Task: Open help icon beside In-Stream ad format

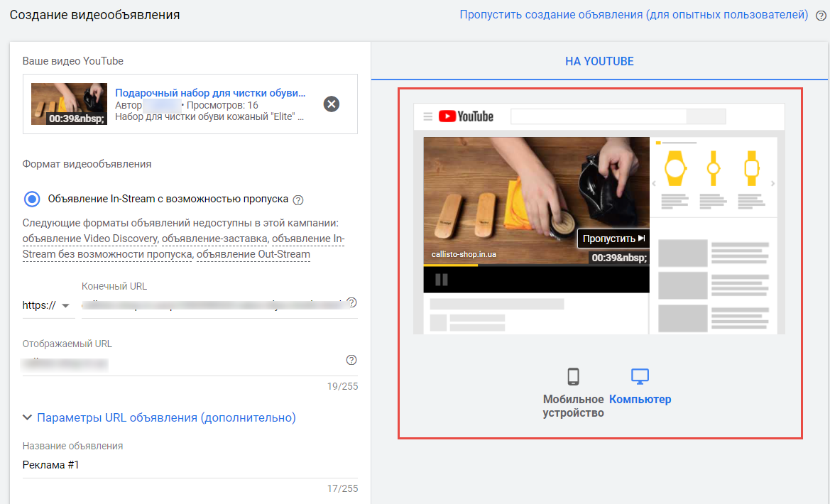Action: [298, 199]
